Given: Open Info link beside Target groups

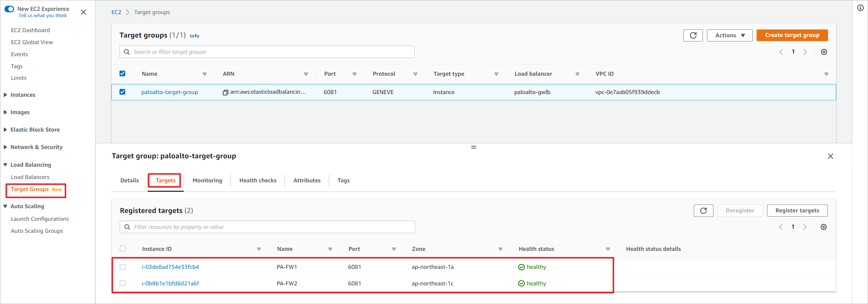Looking at the screenshot, I should tap(195, 36).
